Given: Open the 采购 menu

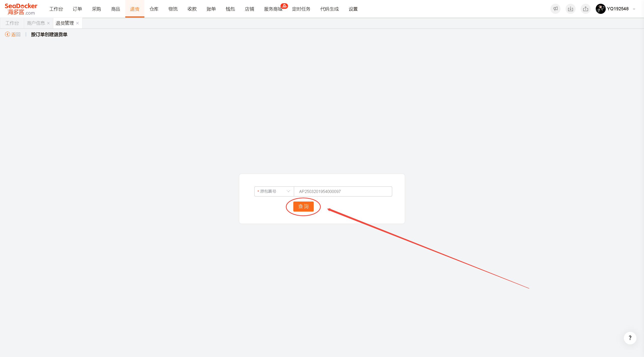Looking at the screenshot, I should (97, 9).
